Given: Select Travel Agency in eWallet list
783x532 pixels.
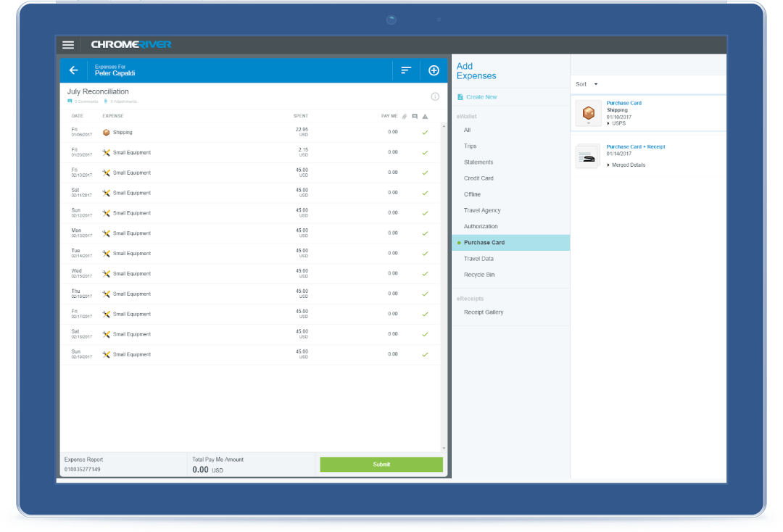Looking at the screenshot, I should pos(482,210).
